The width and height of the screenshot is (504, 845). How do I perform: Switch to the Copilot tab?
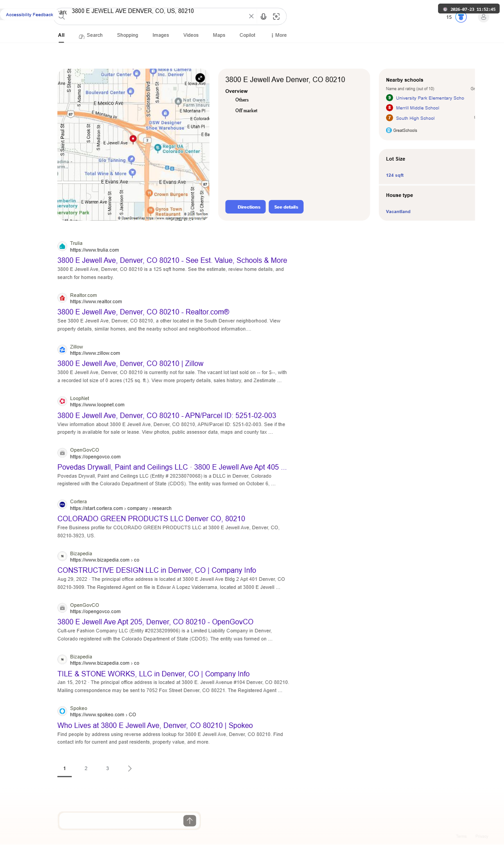pos(248,35)
